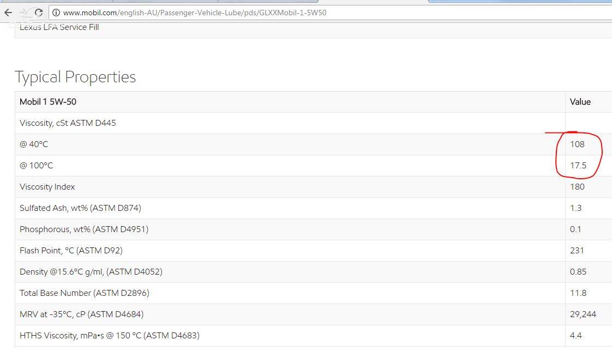The width and height of the screenshot is (612, 364).
Task: Select 'MRV at -35°C, cP' row label
Action: click(x=82, y=314)
